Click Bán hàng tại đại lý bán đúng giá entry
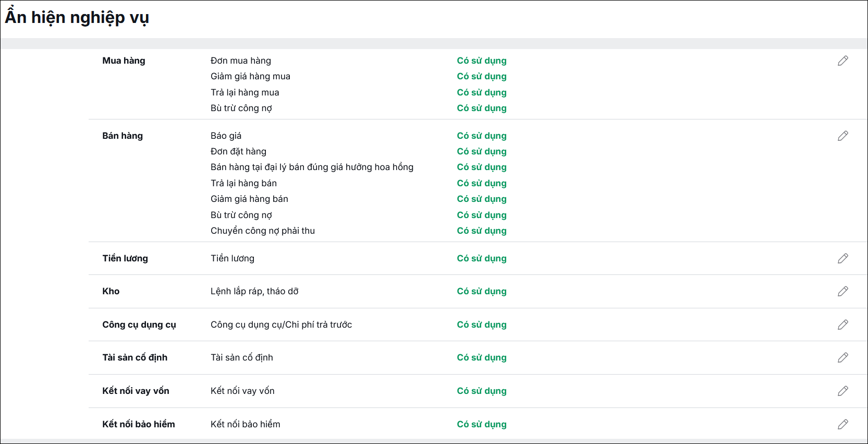Image resolution: width=868 pixels, height=444 pixels. point(312,167)
